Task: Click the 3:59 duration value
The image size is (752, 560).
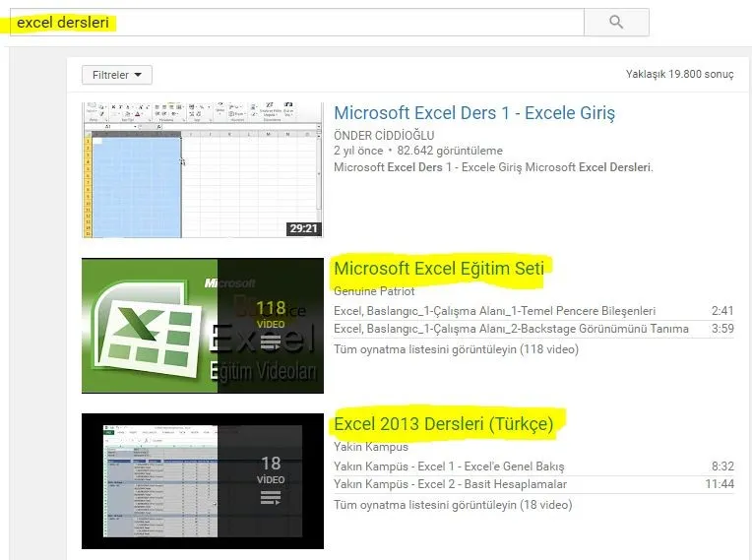Action: [x=722, y=329]
